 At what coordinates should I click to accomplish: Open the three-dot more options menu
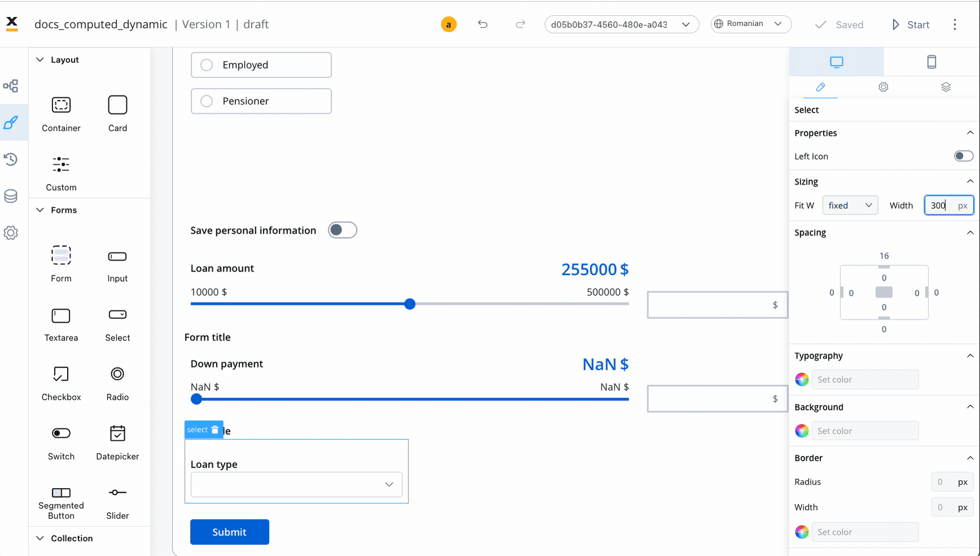pos(955,24)
